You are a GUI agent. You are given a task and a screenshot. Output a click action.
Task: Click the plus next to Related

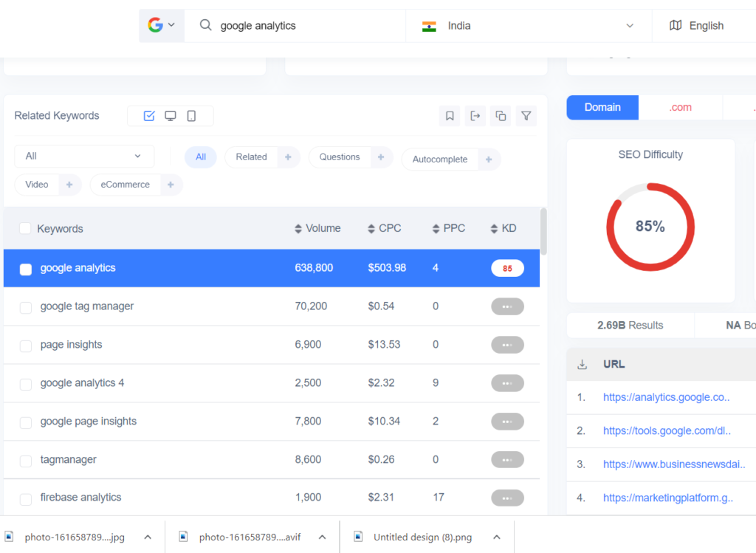coord(288,157)
